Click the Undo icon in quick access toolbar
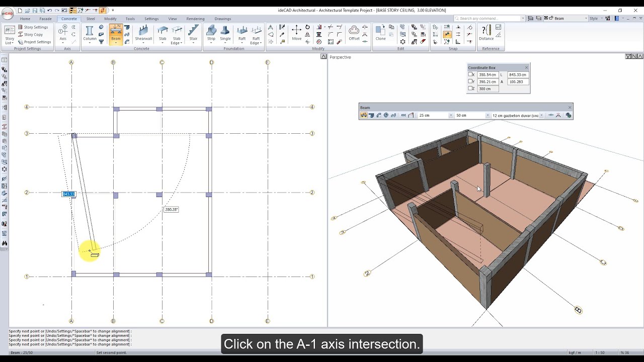644x362 pixels. [49, 10]
